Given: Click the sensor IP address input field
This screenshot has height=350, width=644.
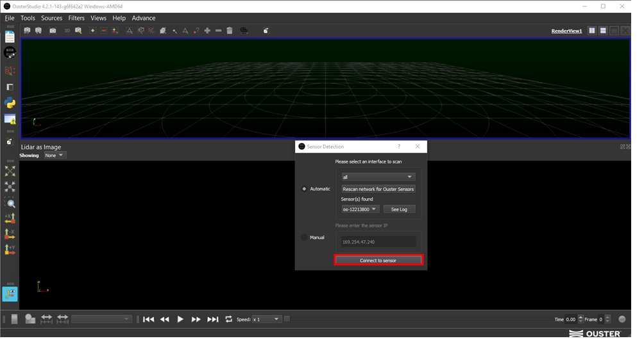Looking at the screenshot, I should pyautogui.click(x=378, y=242).
